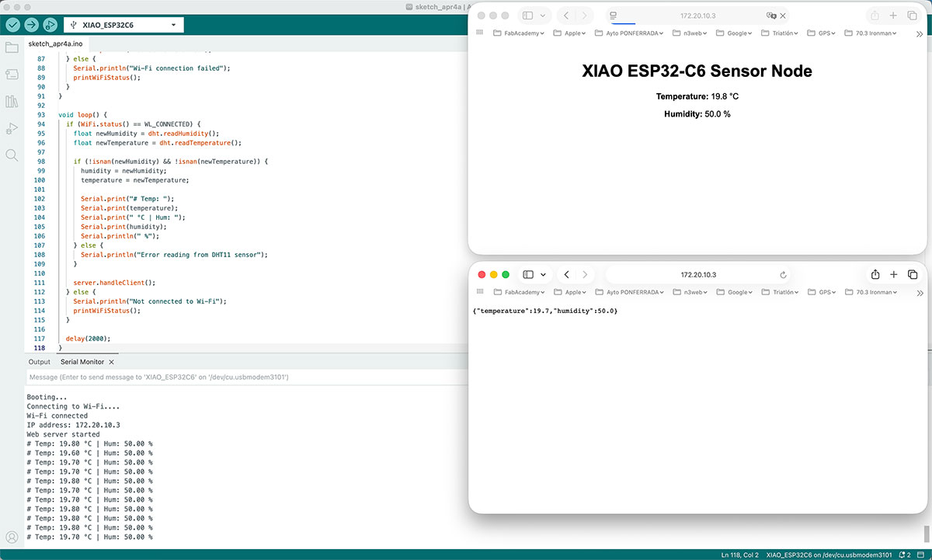Open new tab in top Safari window
932x560 pixels.
(x=893, y=16)
